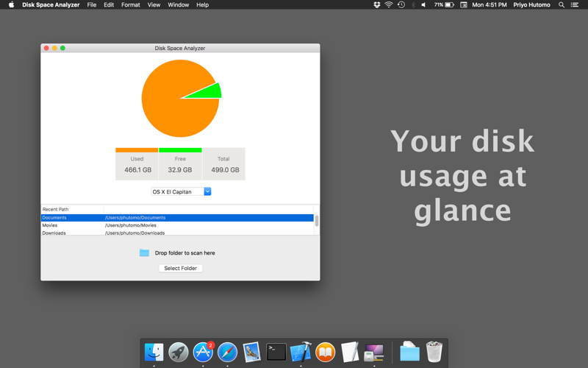Viewport: 588px width, 368px height.
Task: Click the 499.0 GB total value
Action: [225, 170]
